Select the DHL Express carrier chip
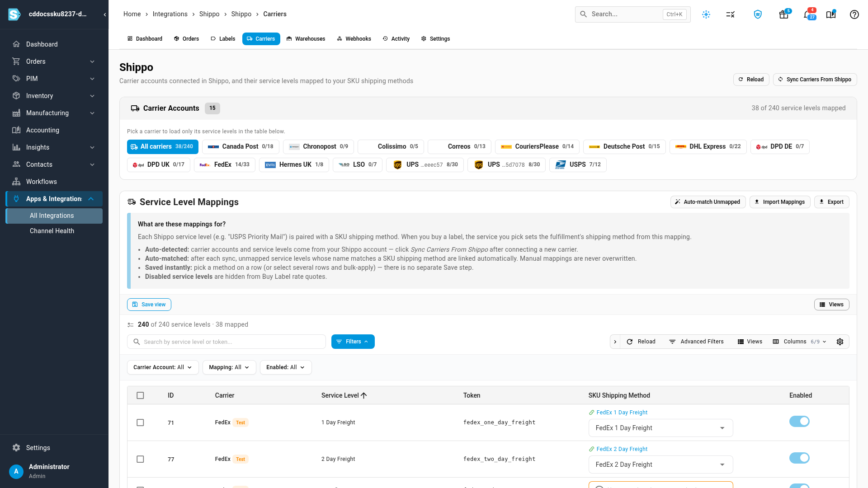Viewport: 868px width, 488px height. pyautogui.click(x=708, y=146)
